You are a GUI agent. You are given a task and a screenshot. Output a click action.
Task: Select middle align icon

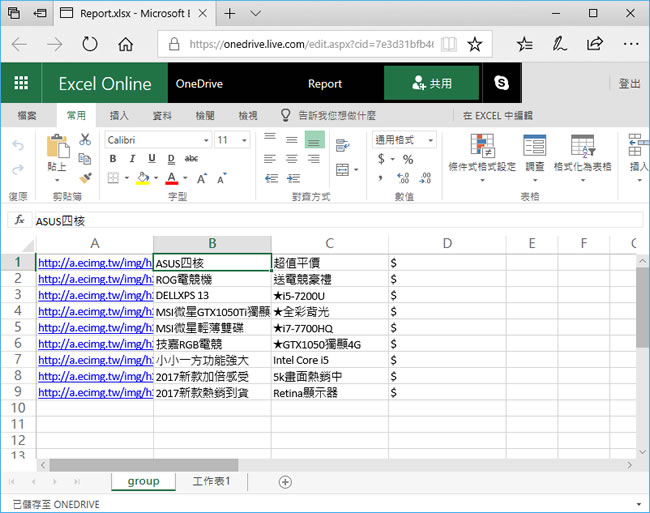tap(292, 140)
